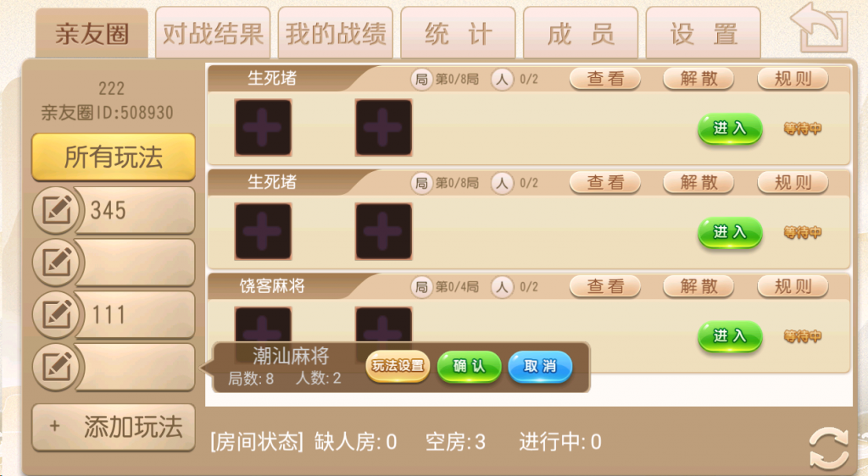
Task: Switch to the 我的战绩 tab
Action: coord(336,33)
